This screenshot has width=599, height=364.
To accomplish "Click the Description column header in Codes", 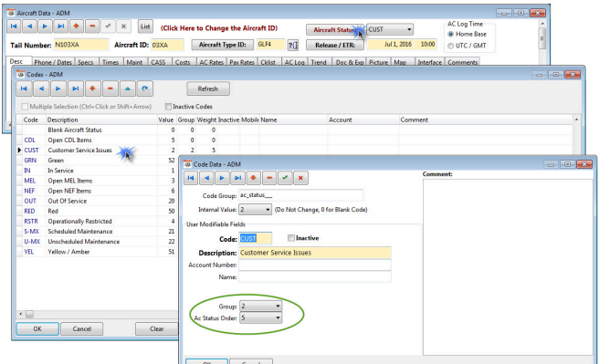I will 101,120.
